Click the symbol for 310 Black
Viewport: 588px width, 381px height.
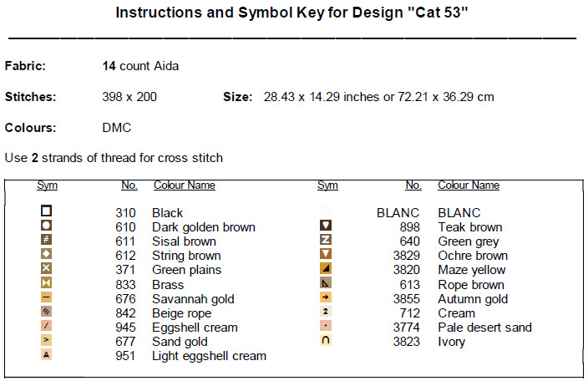pyautogui.click(x=47, y=212)
